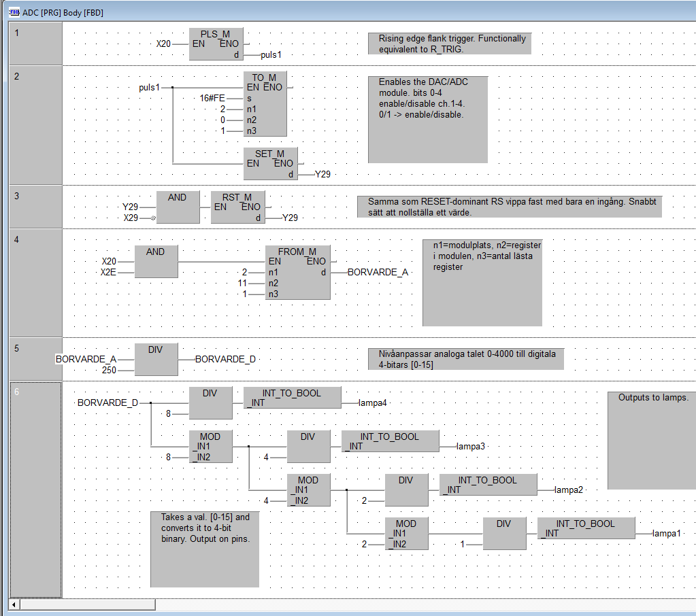Screen dimensions: 696x616
Task: Select the PLS_M function block
Action: tap(216, 44)
